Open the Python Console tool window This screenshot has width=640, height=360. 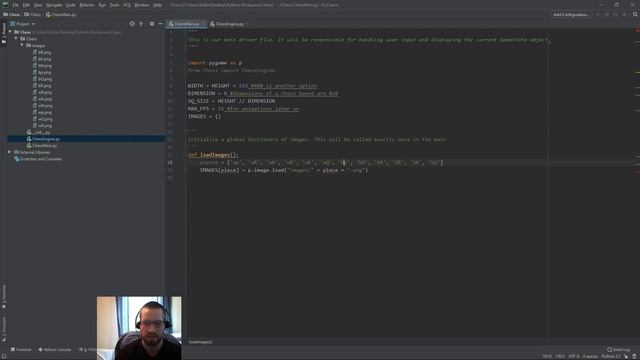click(x=55, y=350)
